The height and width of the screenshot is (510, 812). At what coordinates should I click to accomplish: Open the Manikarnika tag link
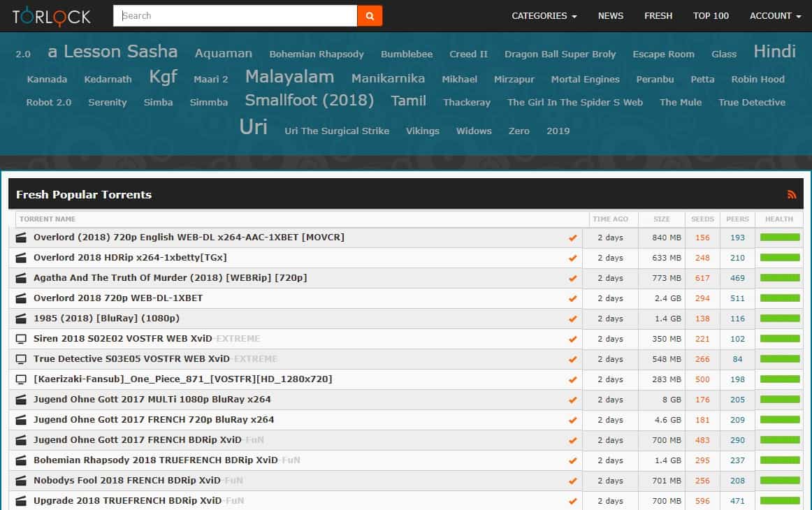pos(388,78)
